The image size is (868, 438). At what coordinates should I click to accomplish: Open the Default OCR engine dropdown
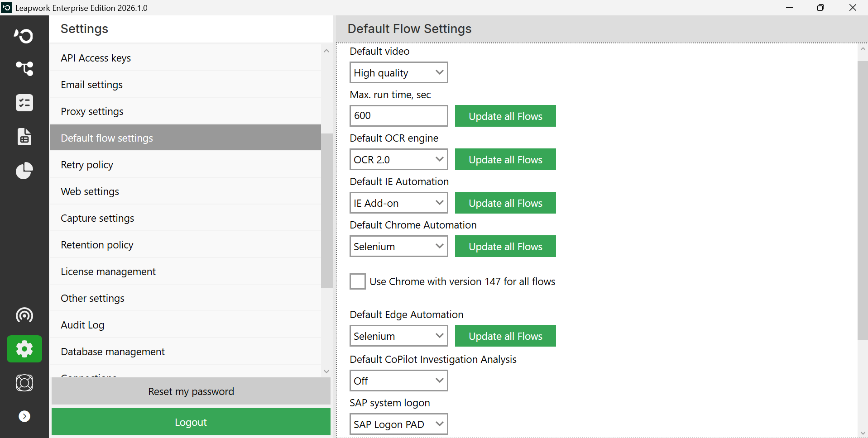[399, 159]
